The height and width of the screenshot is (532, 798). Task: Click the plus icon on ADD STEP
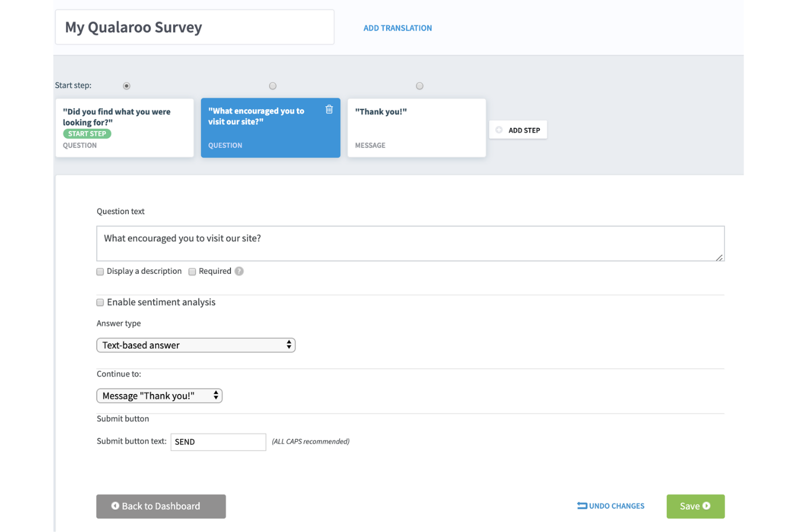[499, 129]
